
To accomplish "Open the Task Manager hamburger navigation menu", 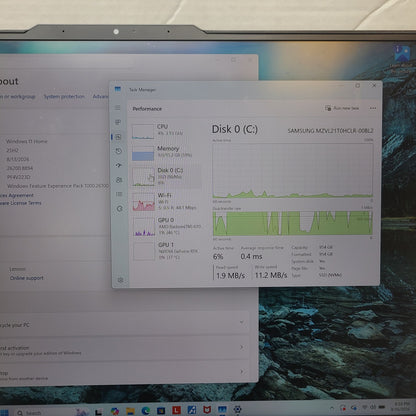I will 118,108.
